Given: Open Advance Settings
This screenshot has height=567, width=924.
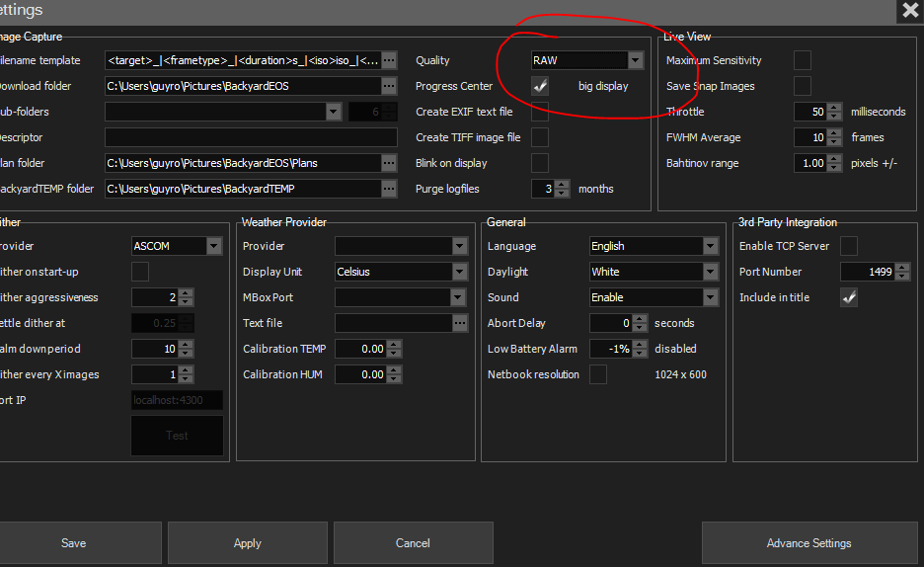Looking at the screenshot, I should [808, 543].
